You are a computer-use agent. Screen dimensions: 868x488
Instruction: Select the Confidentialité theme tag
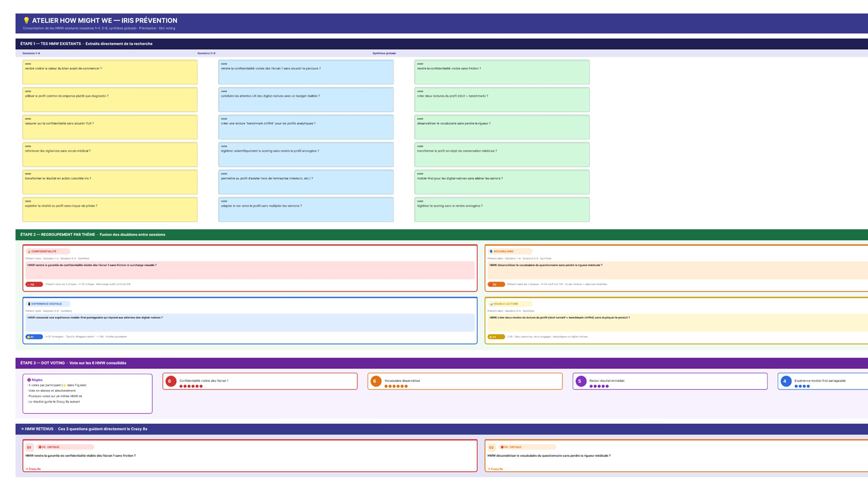point(48,251)
